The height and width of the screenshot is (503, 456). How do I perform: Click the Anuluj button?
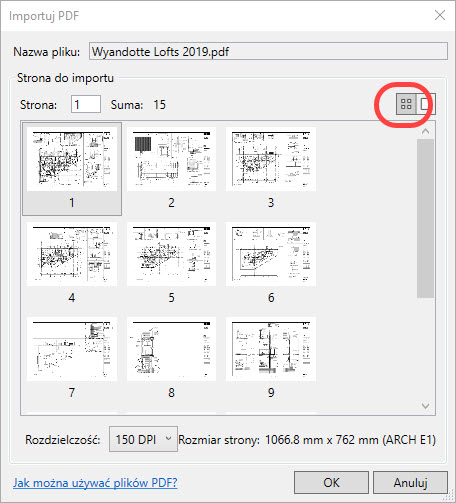(x=410, y=482)
